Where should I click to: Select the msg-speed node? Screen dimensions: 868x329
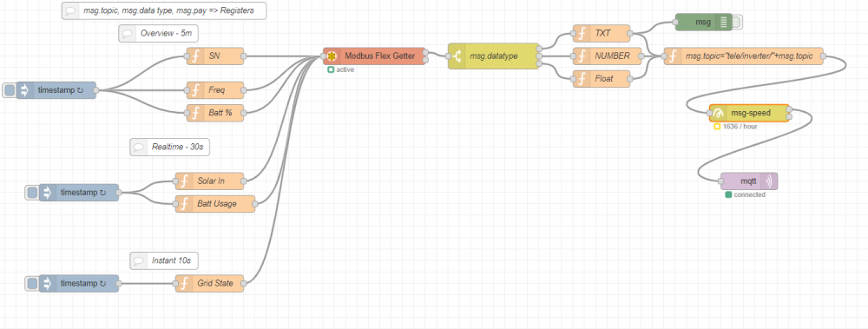tap(751, 113)
